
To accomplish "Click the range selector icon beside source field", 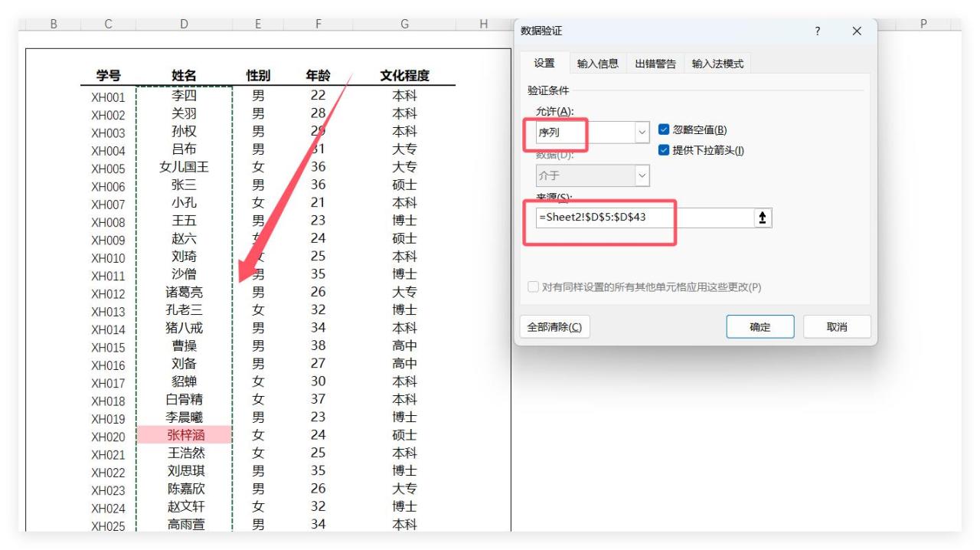I will [x=763, y=218].
